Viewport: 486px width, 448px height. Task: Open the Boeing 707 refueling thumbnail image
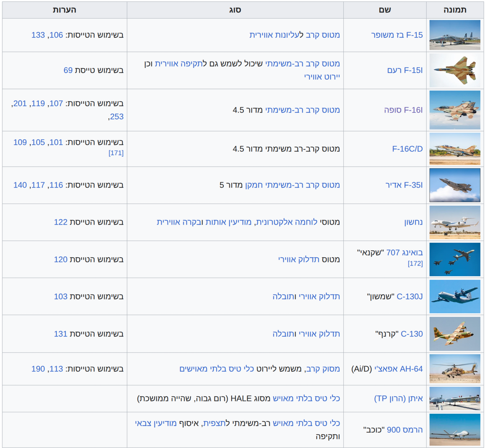coord(455,259)
